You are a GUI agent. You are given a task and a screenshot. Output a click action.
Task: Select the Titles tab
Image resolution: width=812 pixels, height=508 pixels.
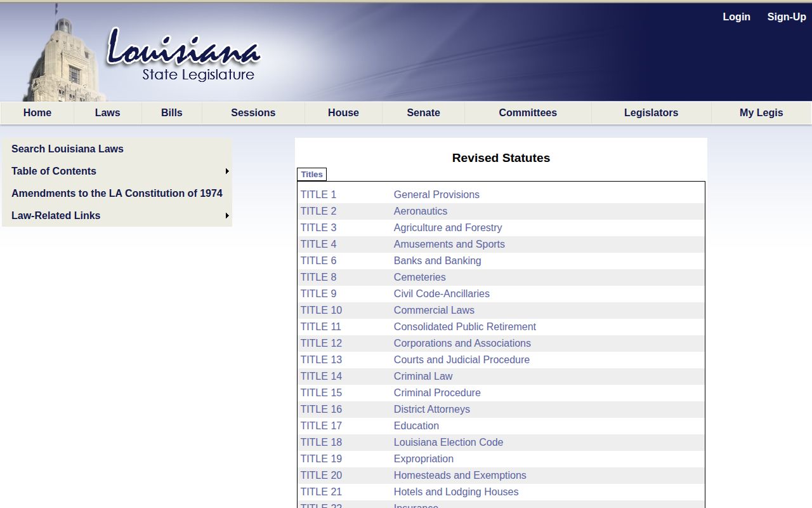pos(311,175)
